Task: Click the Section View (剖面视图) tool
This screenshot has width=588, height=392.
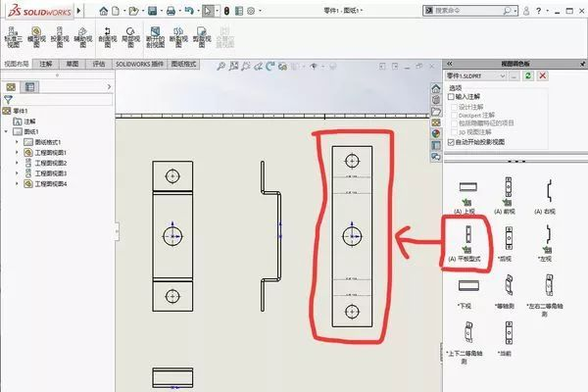Action: (108, 37)
